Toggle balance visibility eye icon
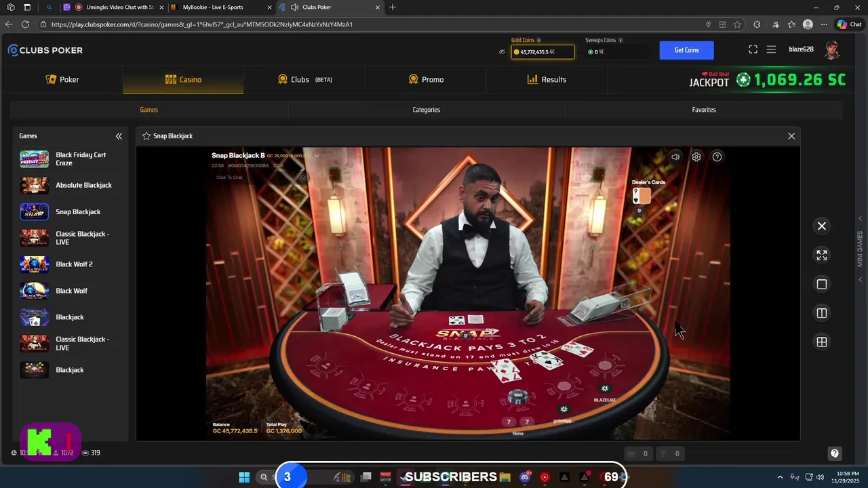 [502, 52]
